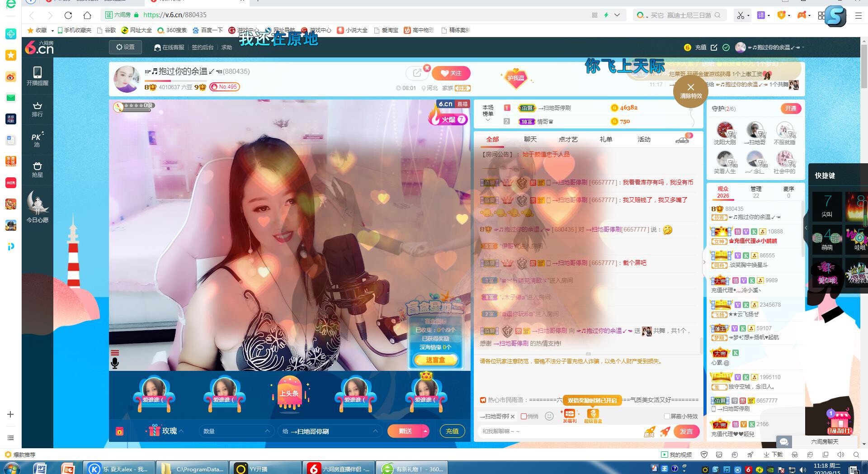Collapse the 快捷键 panel arrow
This screenshot has width=868, height=474.
coord(806,228)
